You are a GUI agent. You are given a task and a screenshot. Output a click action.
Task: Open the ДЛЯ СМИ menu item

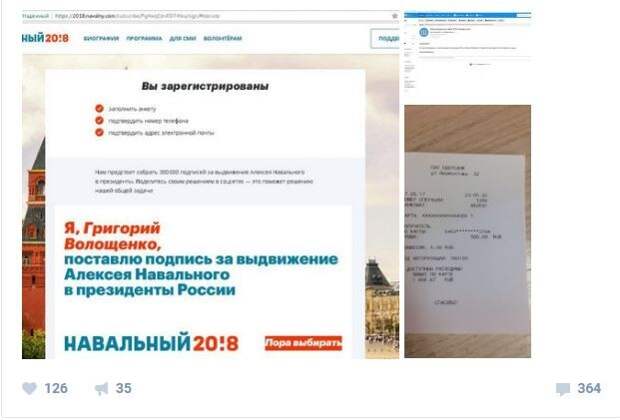click(x=183, y=38)
